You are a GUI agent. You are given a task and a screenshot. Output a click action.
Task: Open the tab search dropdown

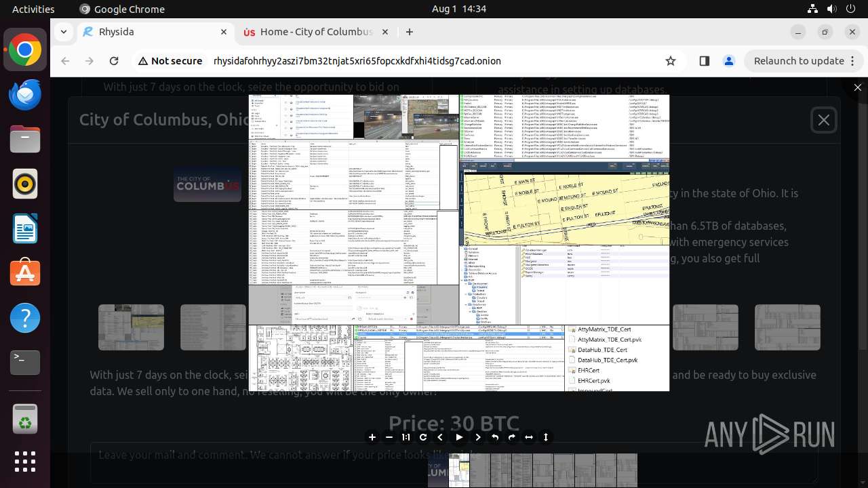click(x=63, y=32)
